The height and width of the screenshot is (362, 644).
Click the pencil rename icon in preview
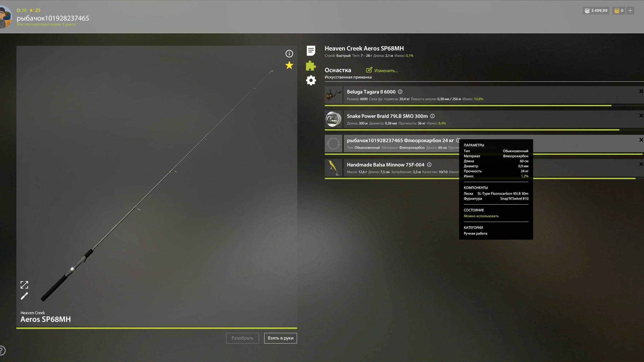tap(24, 296)
